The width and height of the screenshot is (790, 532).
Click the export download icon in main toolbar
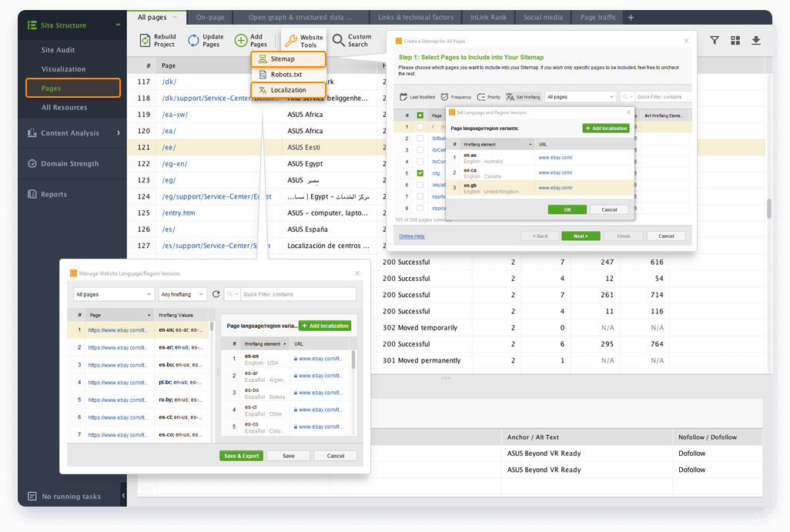[x=756, y=40]
